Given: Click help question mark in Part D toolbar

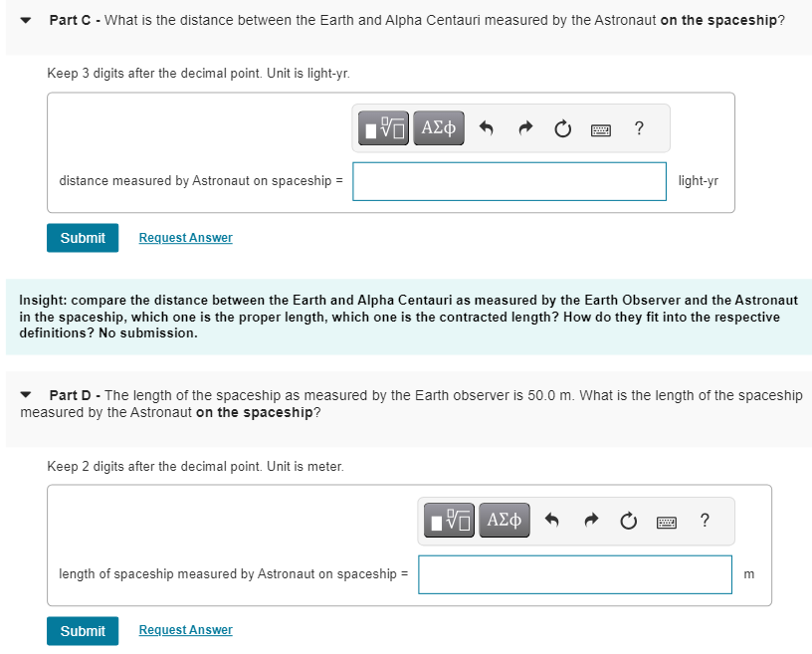Looking at the screenshot, I should (705, 520).
